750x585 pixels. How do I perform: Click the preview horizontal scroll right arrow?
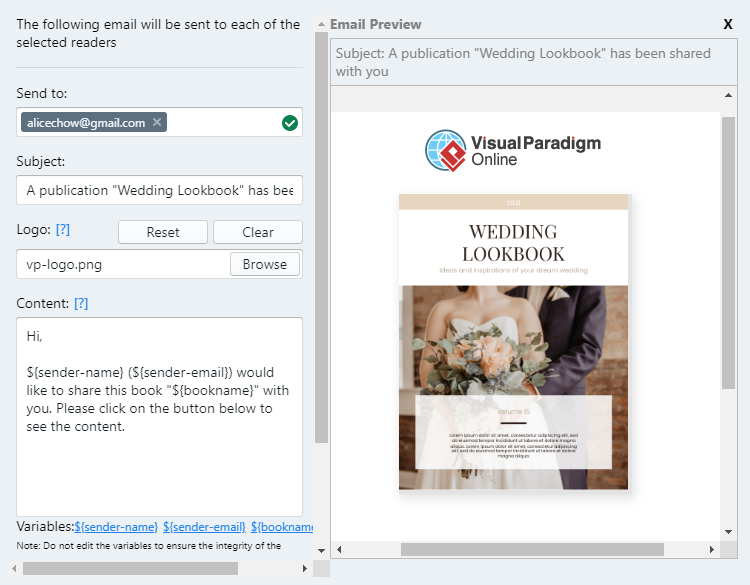[711, 549]
